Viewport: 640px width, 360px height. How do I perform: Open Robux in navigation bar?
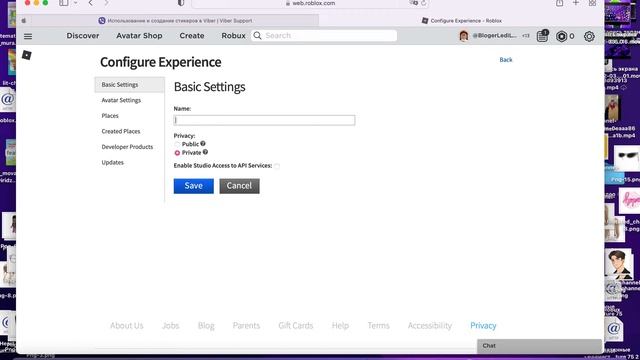click(233, 36)
